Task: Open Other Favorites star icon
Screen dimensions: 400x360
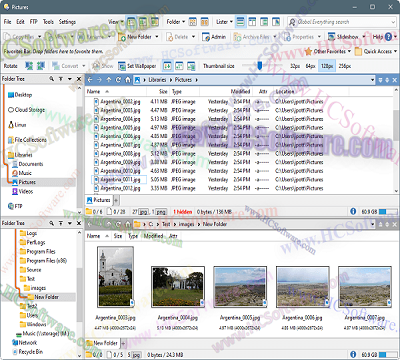Action: coord(308,51)
